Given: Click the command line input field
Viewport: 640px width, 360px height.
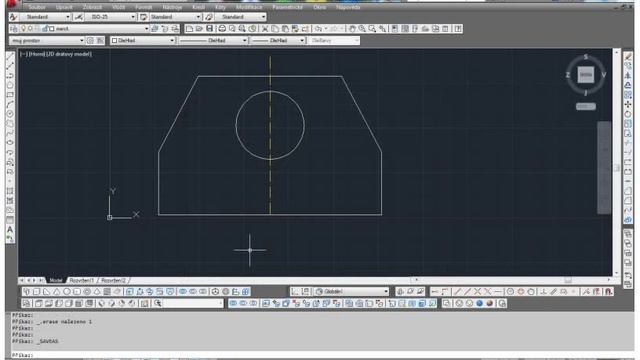Looking at the screenshot, I should 322,355.
